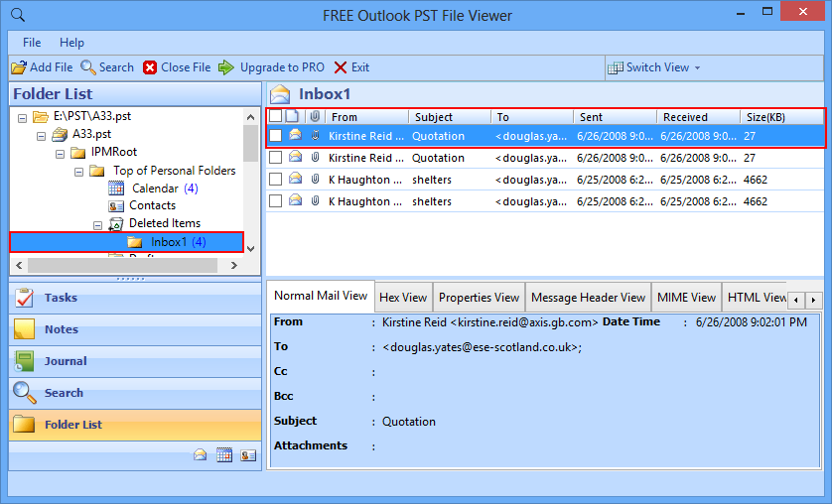Image resolution: width=832 pixels, height=504 pixels.
Task: Check the highlighted Kirstine Reid Quotation email
Action: [275, 136]
